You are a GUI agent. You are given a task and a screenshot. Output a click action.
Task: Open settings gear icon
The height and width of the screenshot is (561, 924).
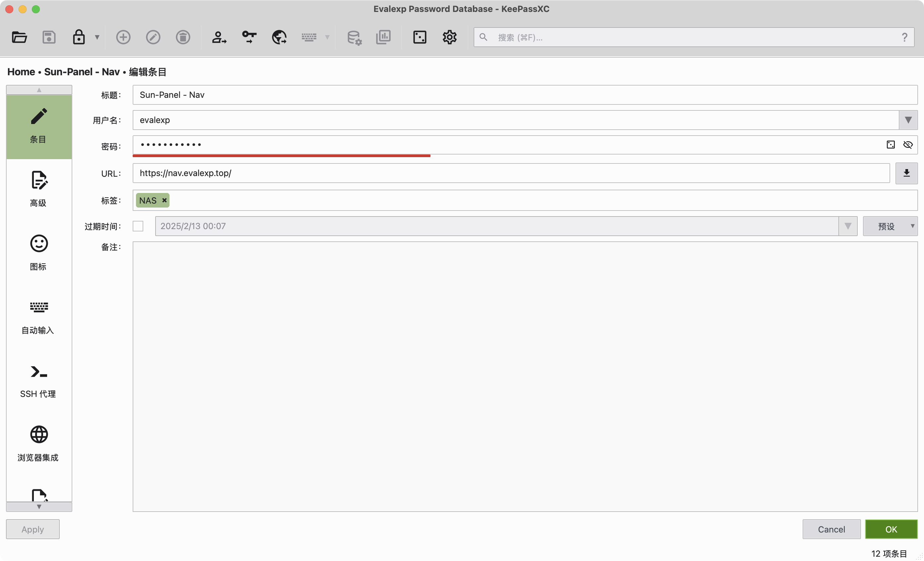pos(449,37)
